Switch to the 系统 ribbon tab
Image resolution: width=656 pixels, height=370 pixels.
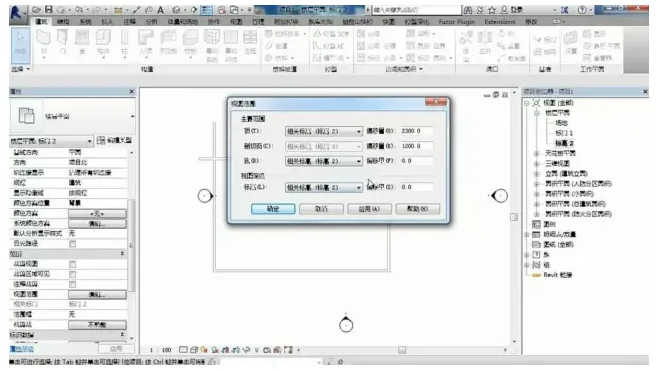85,21
